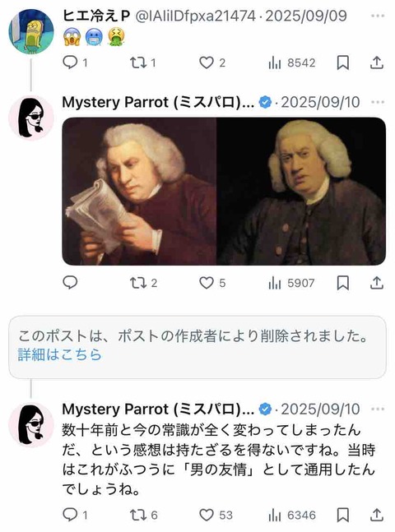The width and height of the screenshot is (395, 532).
Task: Open ヒエ冷えP's profile avatar
Action: pos(31,31)
